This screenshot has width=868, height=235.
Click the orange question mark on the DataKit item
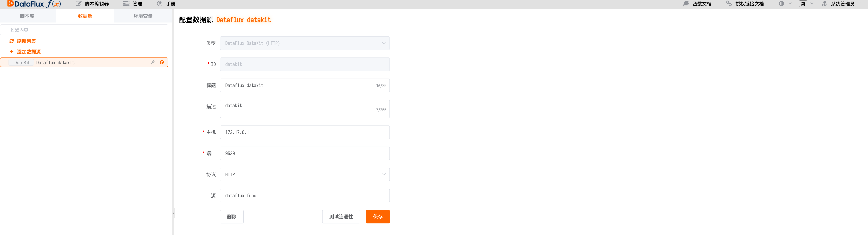162,62
